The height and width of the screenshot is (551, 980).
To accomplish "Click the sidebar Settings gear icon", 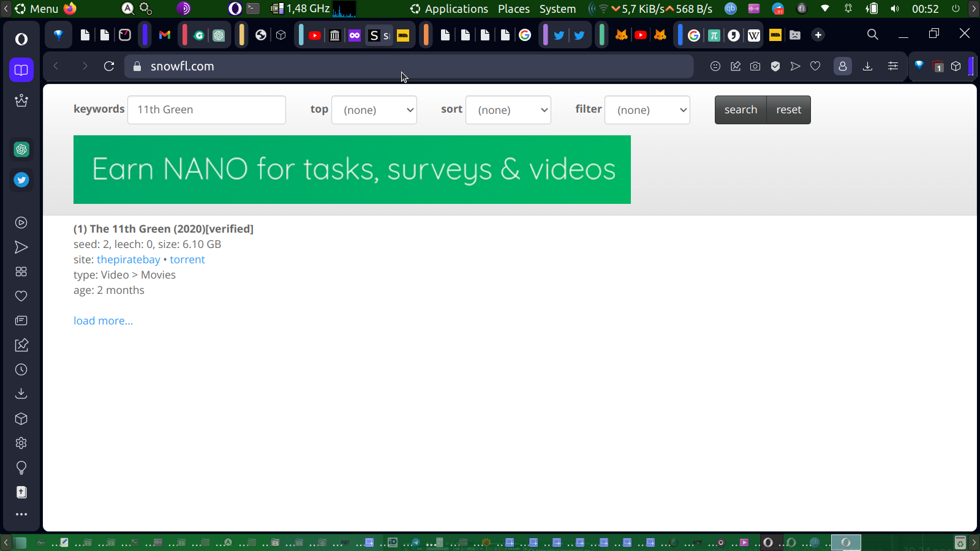I will coord(21,443).
